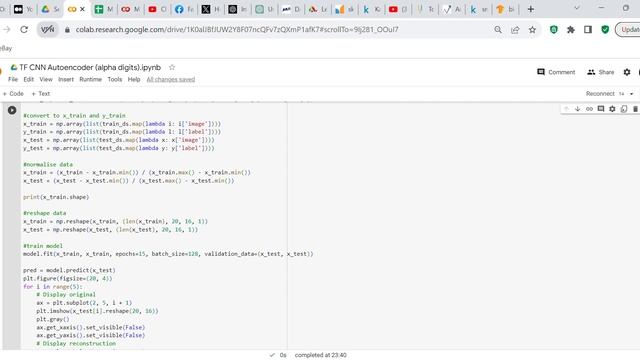Screen dimensions: 640x360
Task: Toggle the browser side panel icon
Action: click(x=588, y=30)
